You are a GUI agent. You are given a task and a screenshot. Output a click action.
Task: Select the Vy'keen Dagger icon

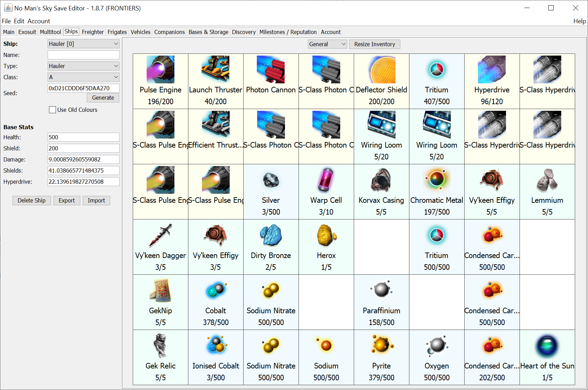161,235
